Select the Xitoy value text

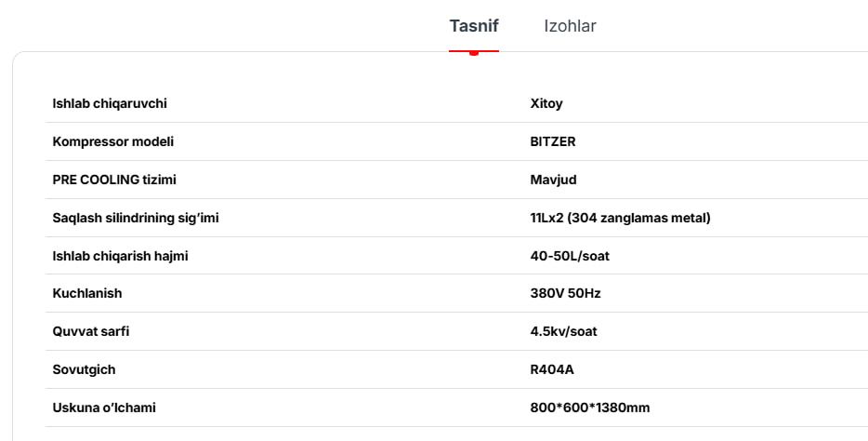[546, 103]
